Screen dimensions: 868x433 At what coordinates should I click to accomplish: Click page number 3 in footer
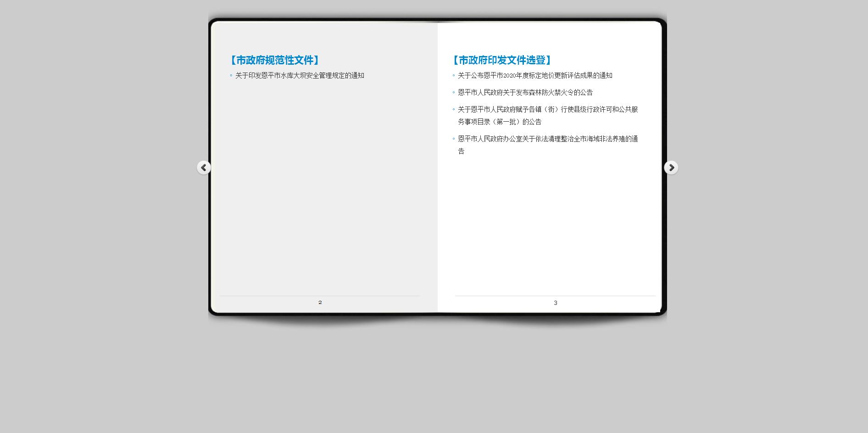pyautogui.click(x=556, y=303)
